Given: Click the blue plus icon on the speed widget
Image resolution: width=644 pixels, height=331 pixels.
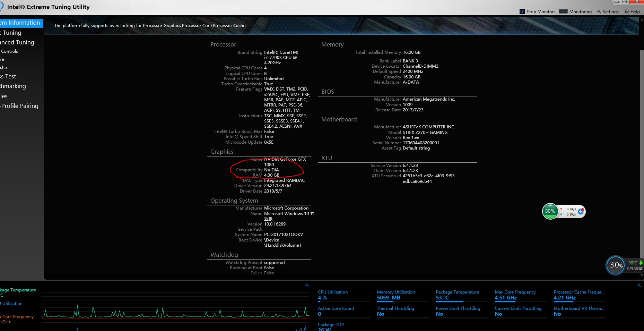Looking at the screenshot, I should [581, 211].
